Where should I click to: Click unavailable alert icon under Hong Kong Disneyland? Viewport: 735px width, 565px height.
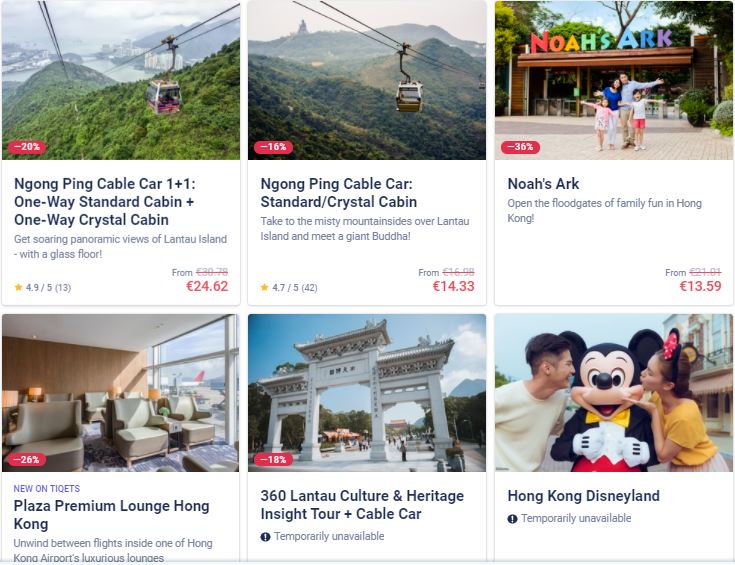click(x=512, y=519)
